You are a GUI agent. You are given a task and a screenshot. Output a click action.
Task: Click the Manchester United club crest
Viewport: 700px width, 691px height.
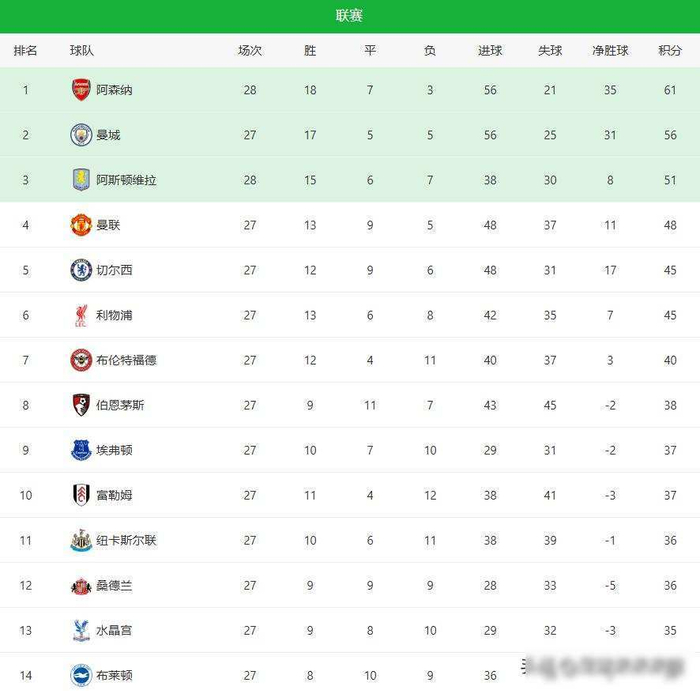pos(81,225)
